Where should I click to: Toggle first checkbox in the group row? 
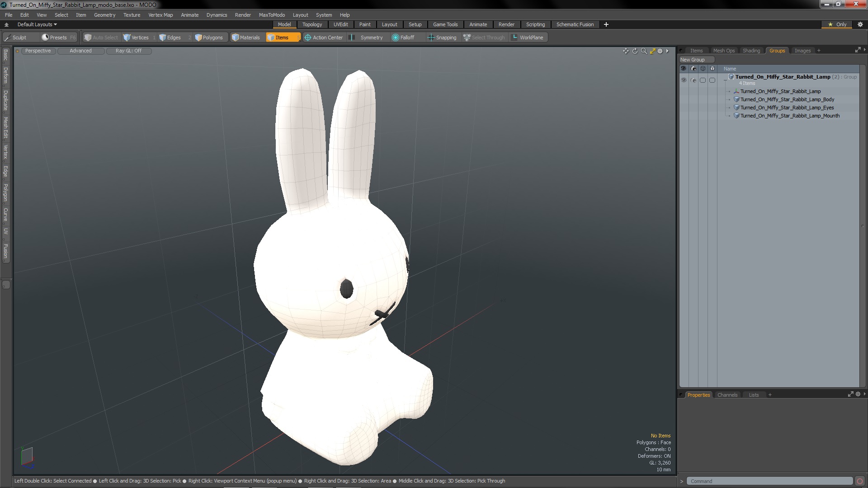703,80
